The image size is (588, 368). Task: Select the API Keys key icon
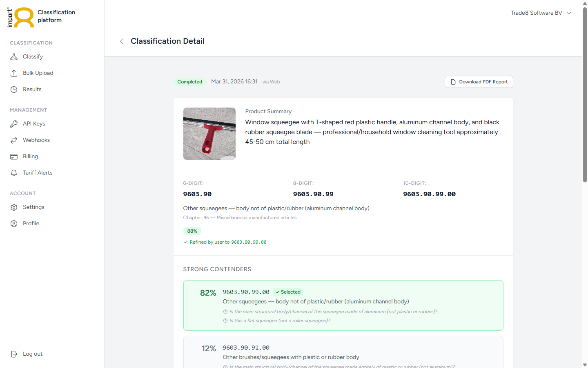click(13, 123)
